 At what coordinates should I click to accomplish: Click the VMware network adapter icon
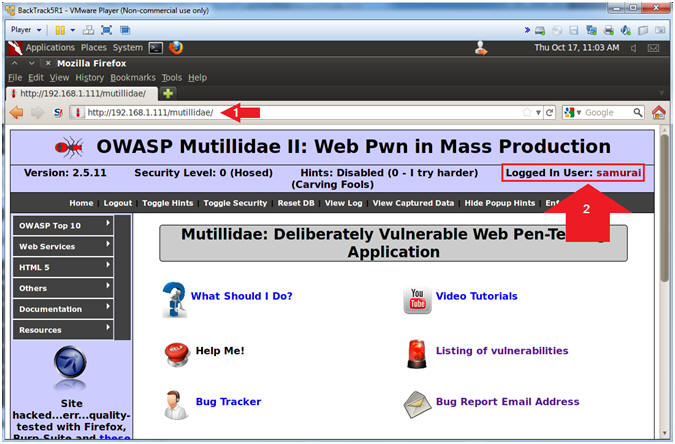click(x=591, y=31)
